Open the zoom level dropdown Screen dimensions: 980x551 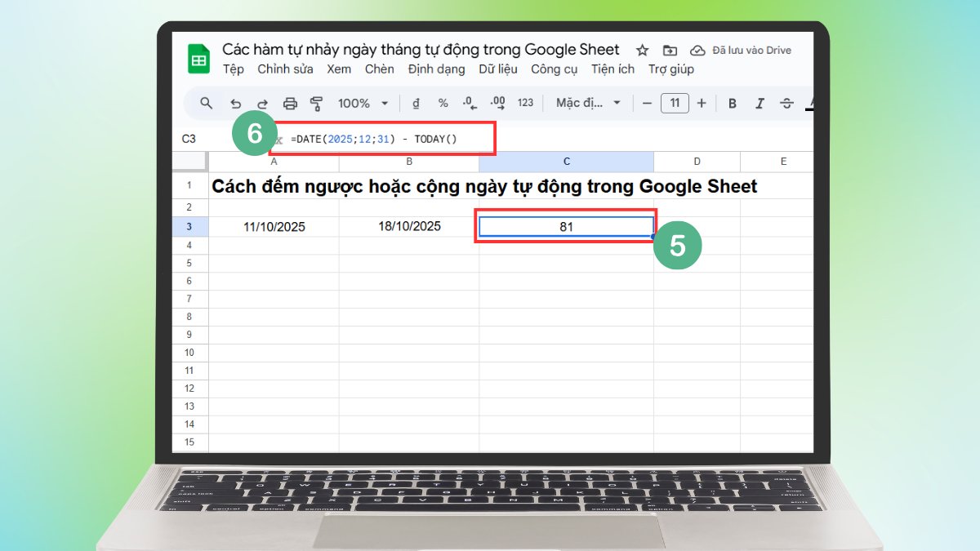coord(362,103)
